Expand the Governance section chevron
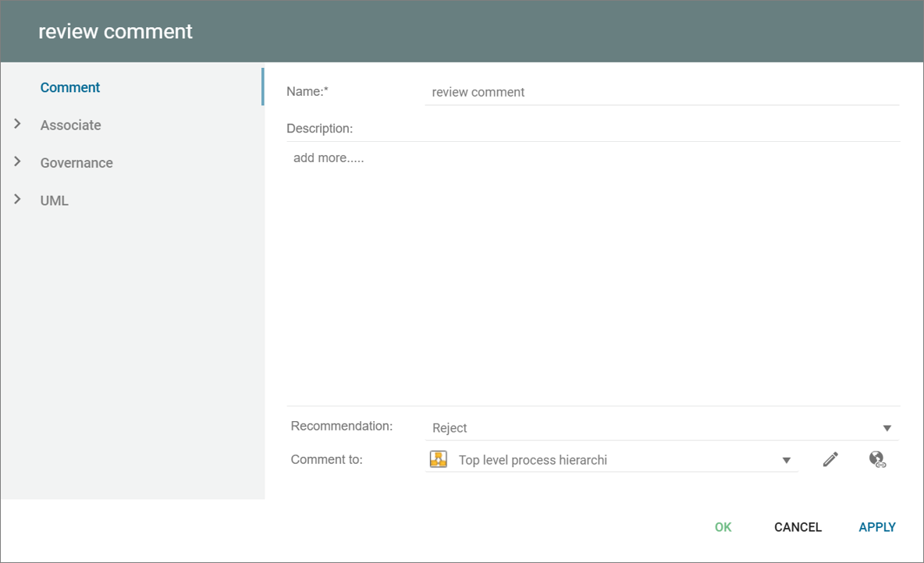This screenshot has height=563, width=924. [18, 162]
